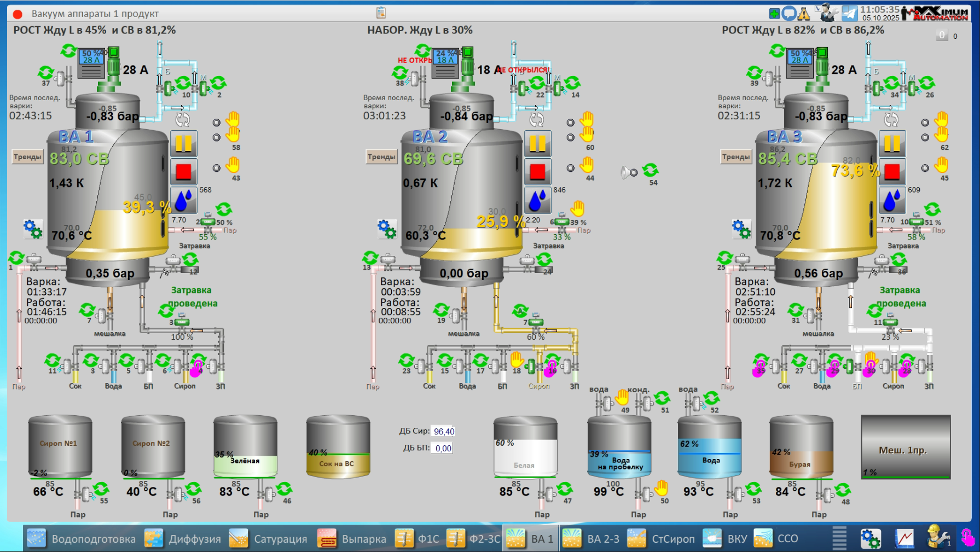Open the Диффузия section tab

(x=183, y=539)
